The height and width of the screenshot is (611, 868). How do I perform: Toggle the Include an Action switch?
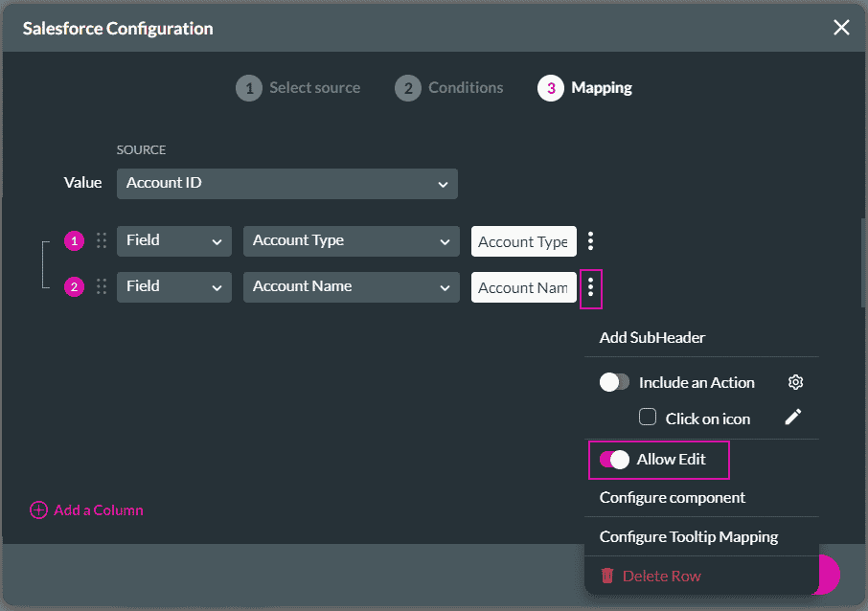point(614,382)
